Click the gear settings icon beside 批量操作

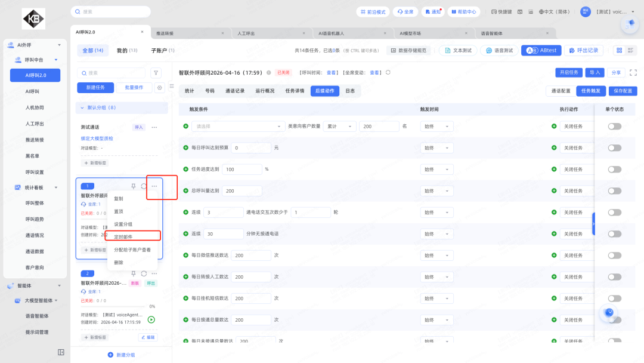pyautogui.click(x=160, y=88)
